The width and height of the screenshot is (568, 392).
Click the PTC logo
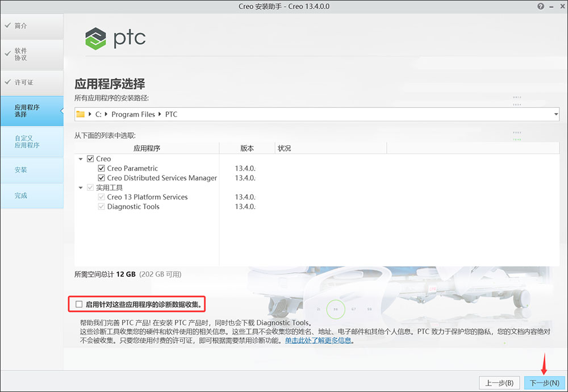pyautogui.click(x=115, y=38)
